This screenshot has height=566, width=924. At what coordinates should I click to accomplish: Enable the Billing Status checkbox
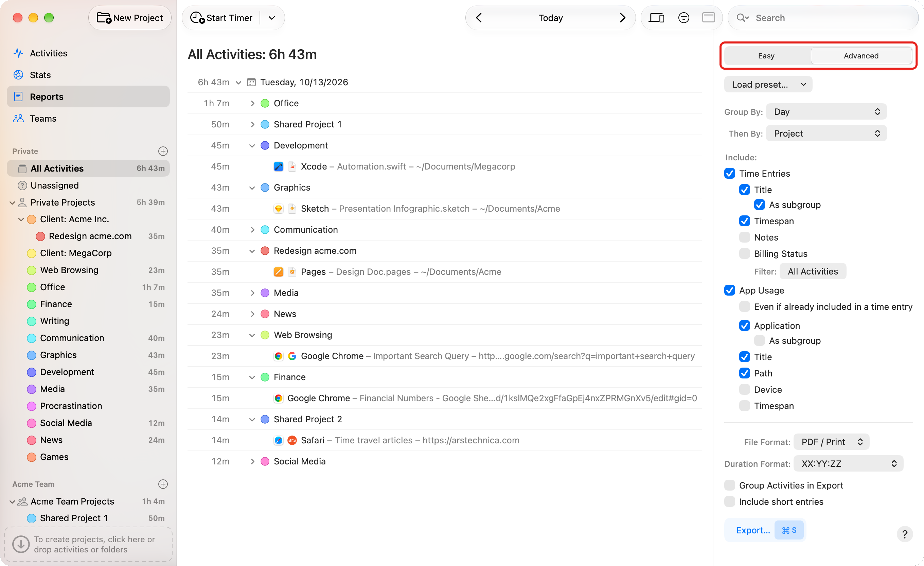[744, 253]
